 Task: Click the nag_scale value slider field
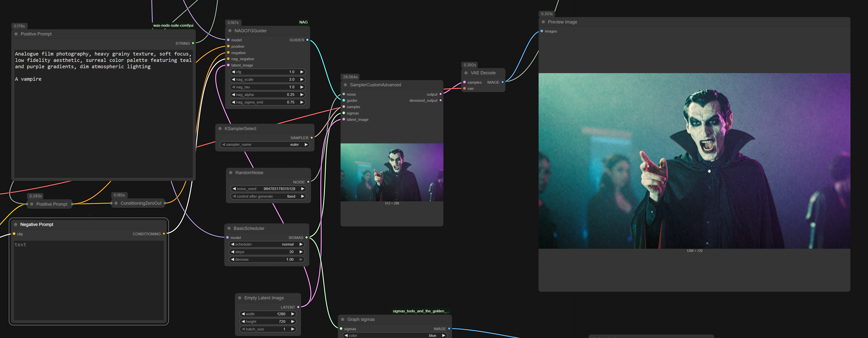[268, 80]
